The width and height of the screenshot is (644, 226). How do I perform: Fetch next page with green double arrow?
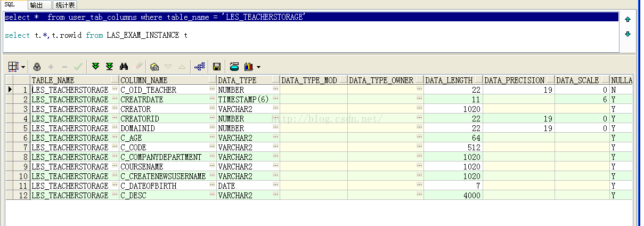pos(96,67)
